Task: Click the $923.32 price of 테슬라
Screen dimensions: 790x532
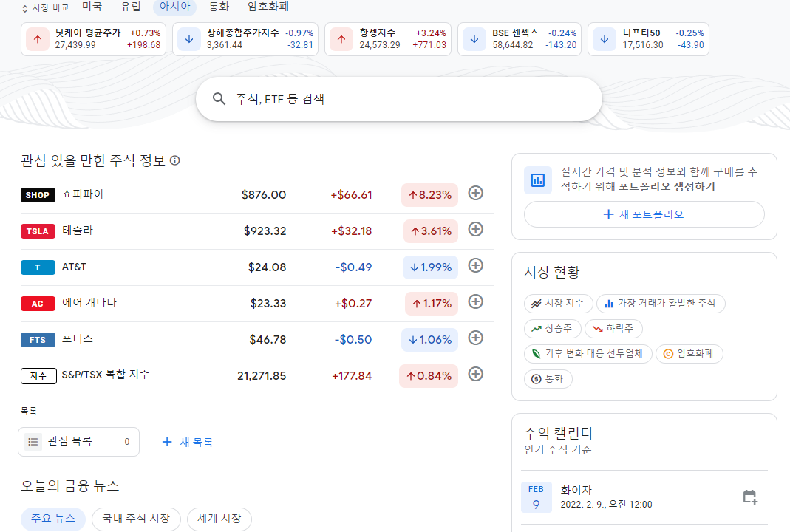Action: click(265, 231)
